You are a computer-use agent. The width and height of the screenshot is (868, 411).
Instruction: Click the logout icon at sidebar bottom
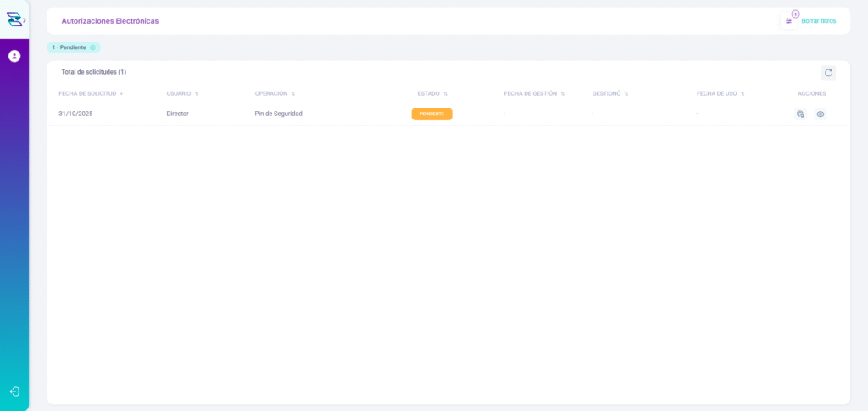(14, 392)
